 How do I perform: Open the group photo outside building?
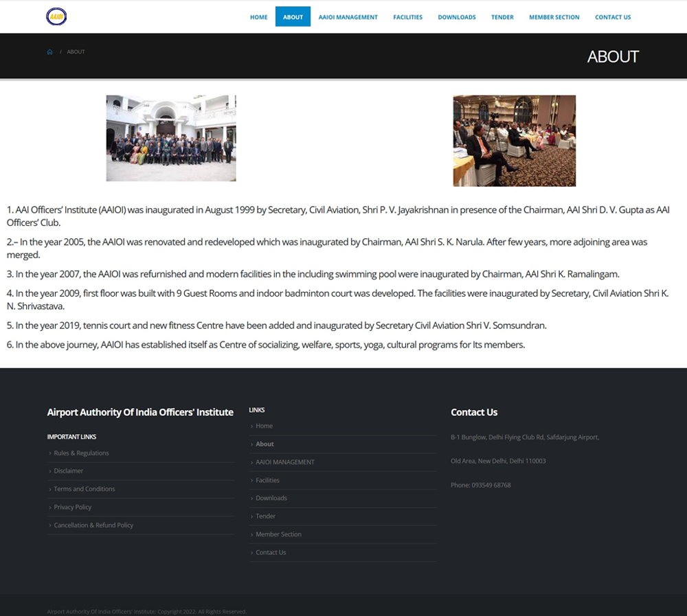pyautogui.click(x=171, y=138)
